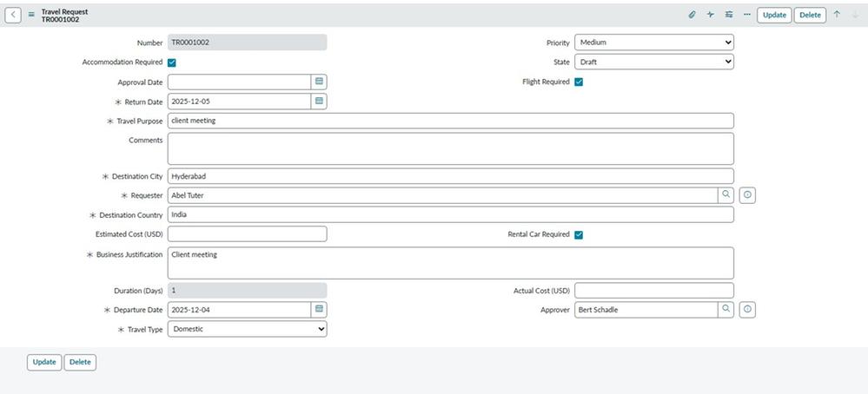Click the top Update button
Image resolution: width=868 pixels, height=394 pixels.
tap(774, 15)
